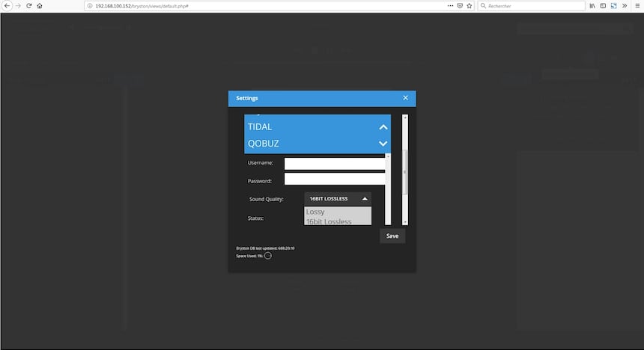Viewport: 644px width, 350px height.
Task: Click the magnifier icon in Rechercher box
Action: tap(484, 6)
